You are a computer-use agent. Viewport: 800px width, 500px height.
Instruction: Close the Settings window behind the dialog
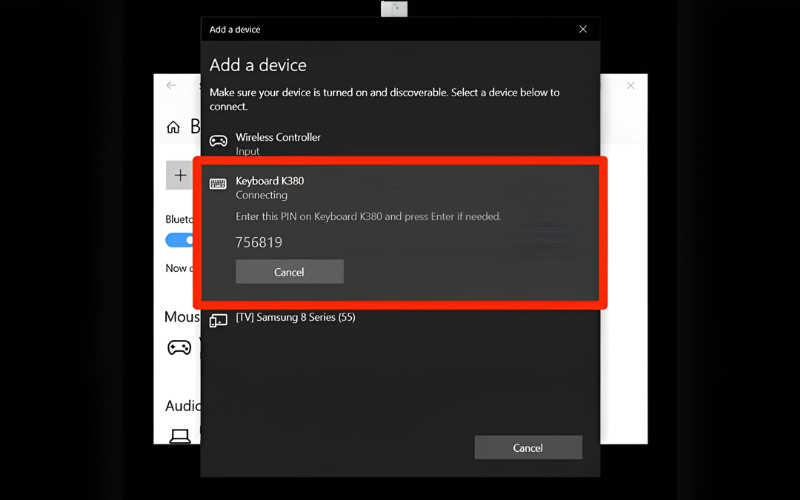pos(631,86)
